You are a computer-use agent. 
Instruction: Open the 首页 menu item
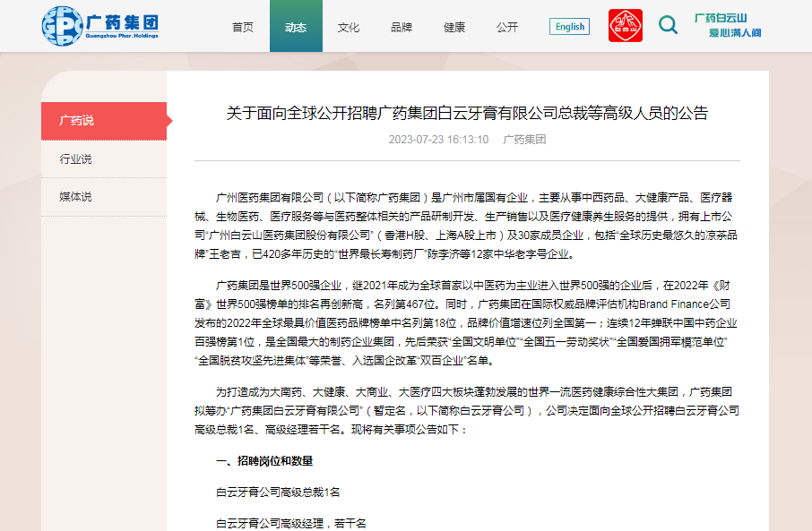tap(243, 27)
